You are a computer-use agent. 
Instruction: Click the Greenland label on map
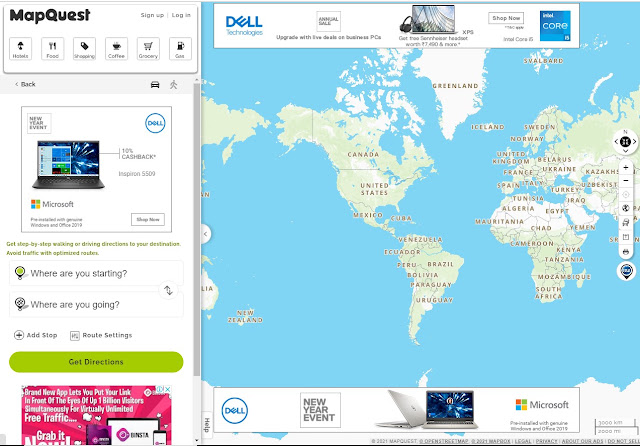[x=455, y=86]
